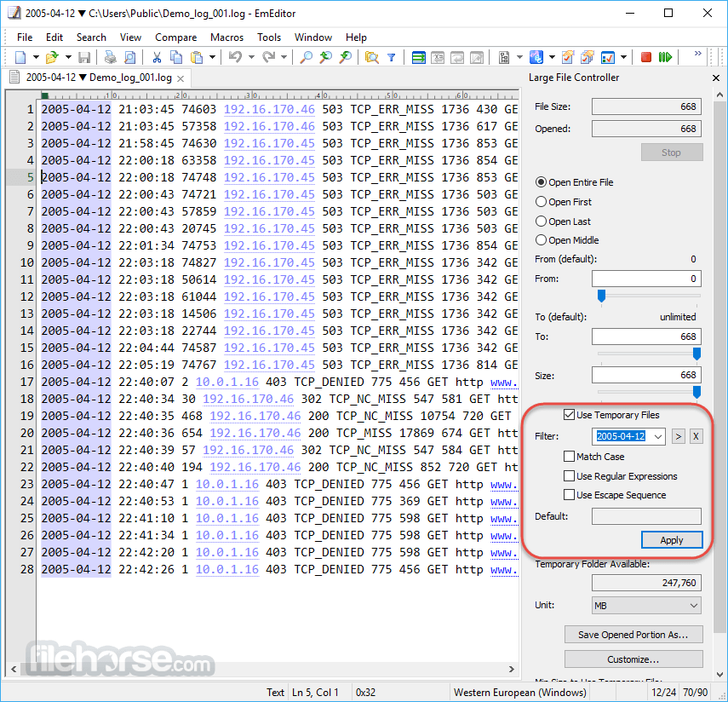The height and width of the screenshot is (702, 728).
Task: Click the Cut scissors icon
Action: (x=157, y=57)
